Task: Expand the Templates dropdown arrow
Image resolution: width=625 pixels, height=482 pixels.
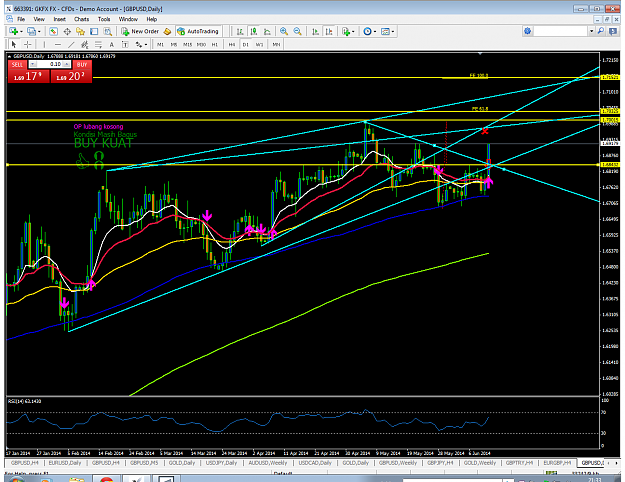Action: point(393,32)
